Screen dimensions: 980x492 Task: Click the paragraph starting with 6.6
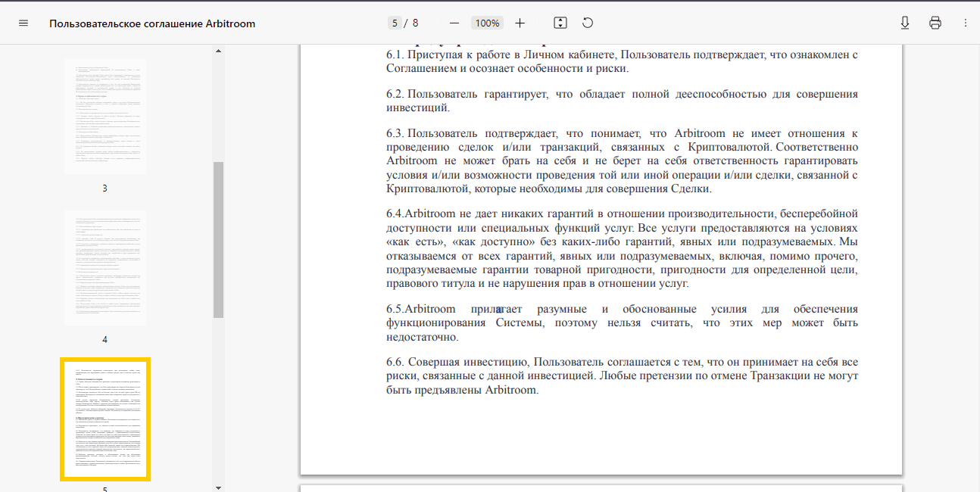click(x=621, y=376)
